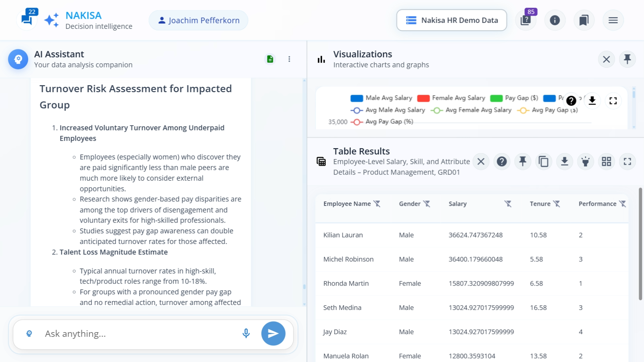
Task: Click the Ask anything input field
Action: (x=138, y=334)
